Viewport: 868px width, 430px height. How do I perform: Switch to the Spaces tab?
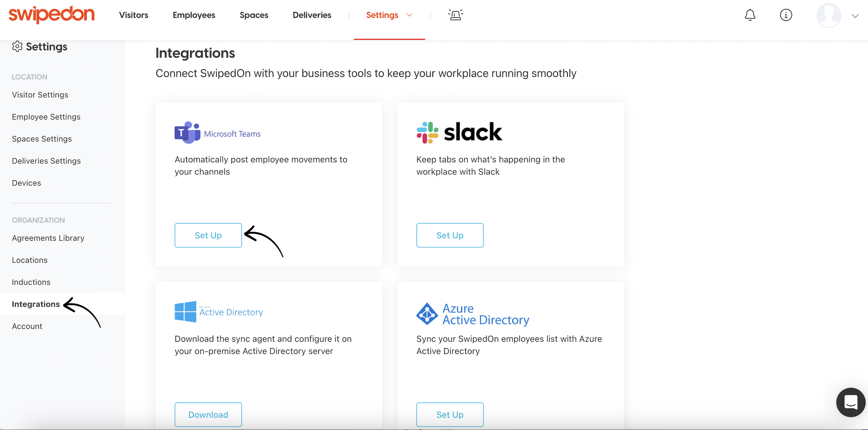(x=254, y=15)
